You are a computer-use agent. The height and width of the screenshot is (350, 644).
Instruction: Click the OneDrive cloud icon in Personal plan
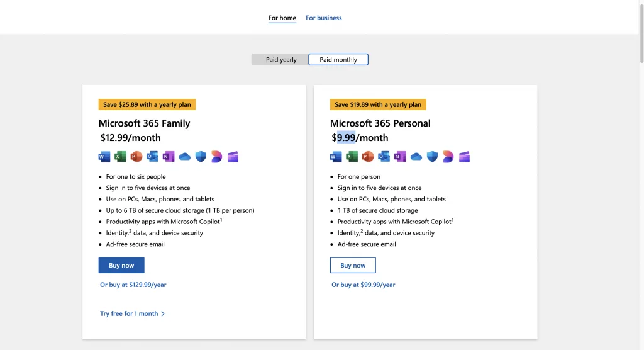pos(416,157)
